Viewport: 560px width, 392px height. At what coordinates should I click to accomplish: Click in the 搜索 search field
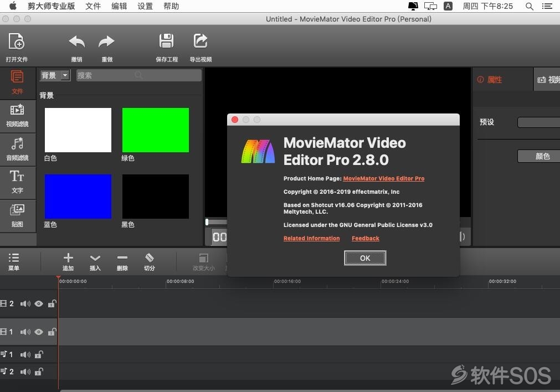point(138,75)
